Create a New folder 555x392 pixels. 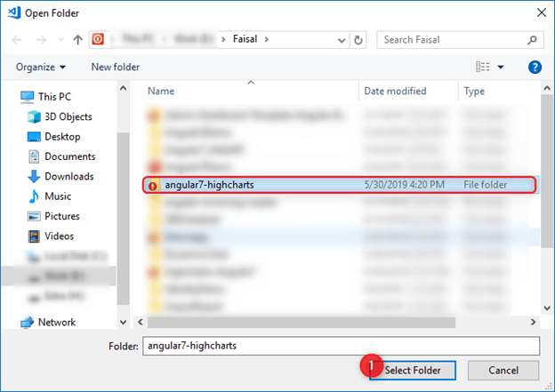click(x=116, y=68)
